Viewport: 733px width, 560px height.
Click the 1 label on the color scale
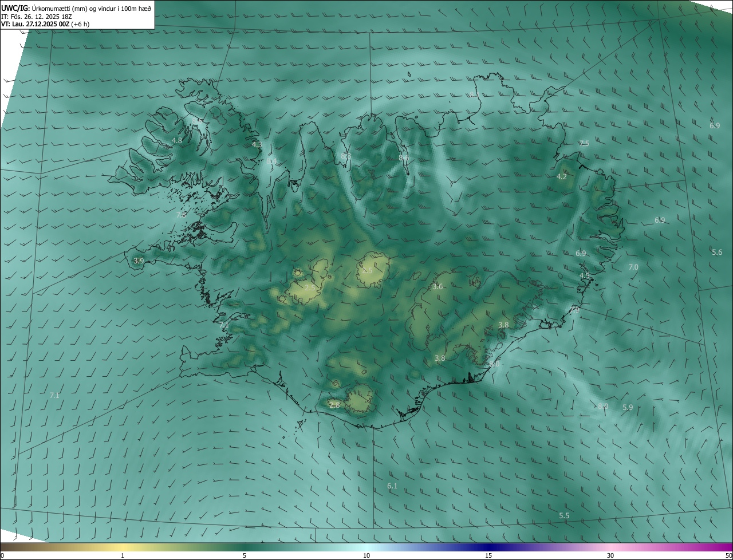coord(123,556)
